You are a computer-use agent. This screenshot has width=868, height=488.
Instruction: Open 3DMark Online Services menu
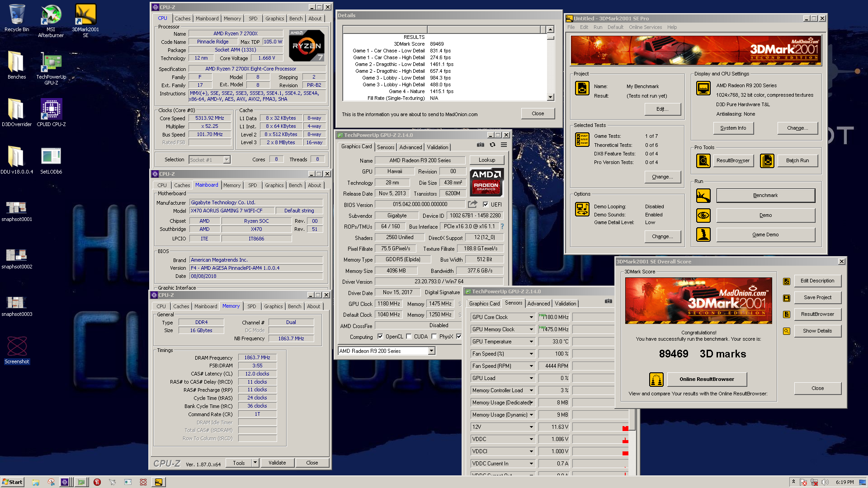[645, 27]
